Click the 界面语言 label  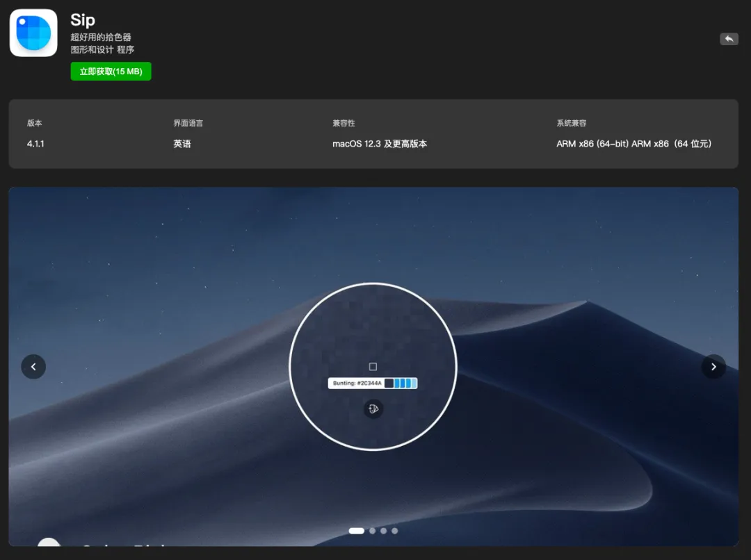(188, 123)
